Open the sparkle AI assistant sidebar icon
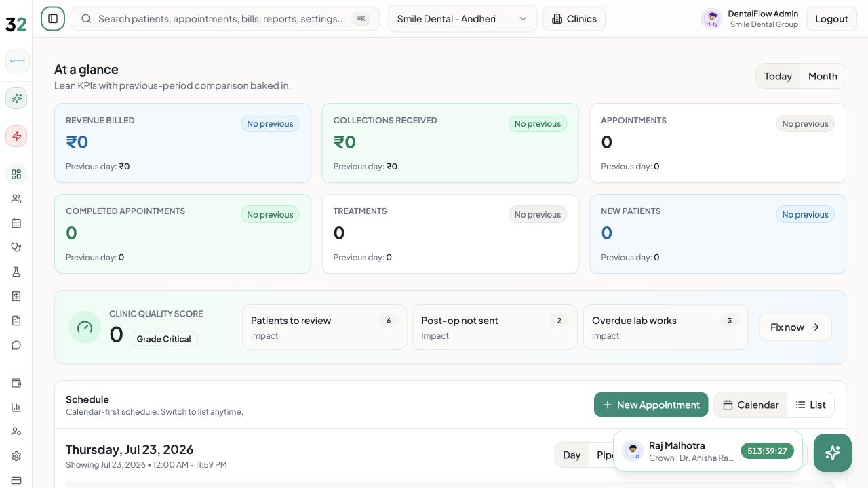868x488 pixels. click(x=16, y=98)
